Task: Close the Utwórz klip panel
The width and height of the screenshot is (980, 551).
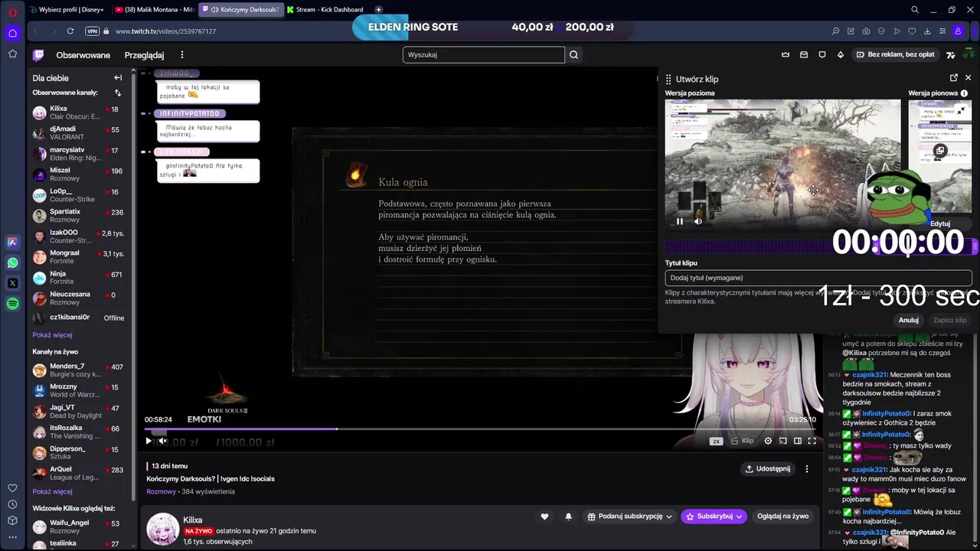Action: coord(968,78)
